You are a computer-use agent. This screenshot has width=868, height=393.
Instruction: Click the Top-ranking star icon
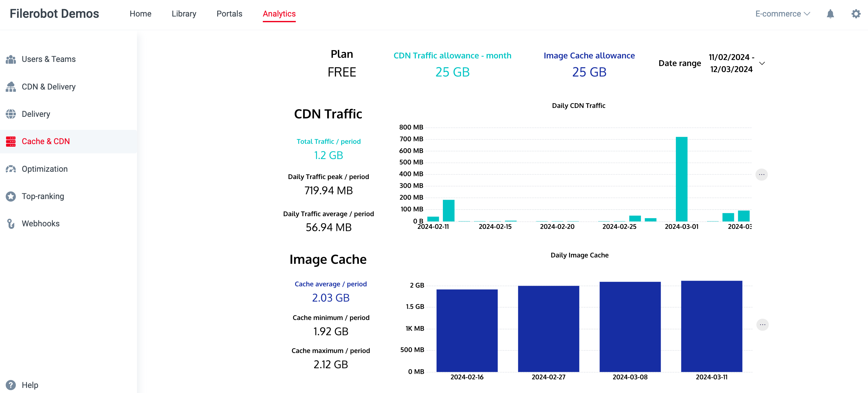pyautogui.click(x=11, y=196)
